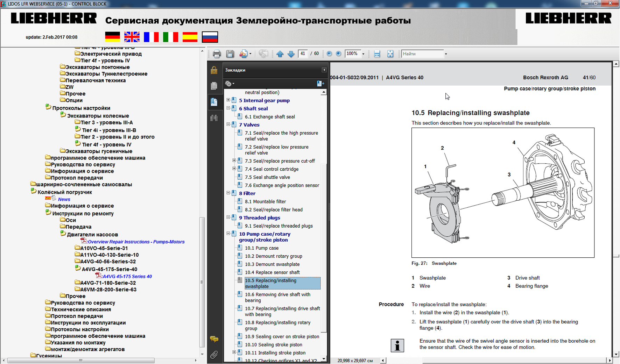Select the 'A4VG-71-180-Serie-32' folder
Image resolution: width=620 pixels, height=364 pixels.
pyautogui.click(x=108, y=283)
